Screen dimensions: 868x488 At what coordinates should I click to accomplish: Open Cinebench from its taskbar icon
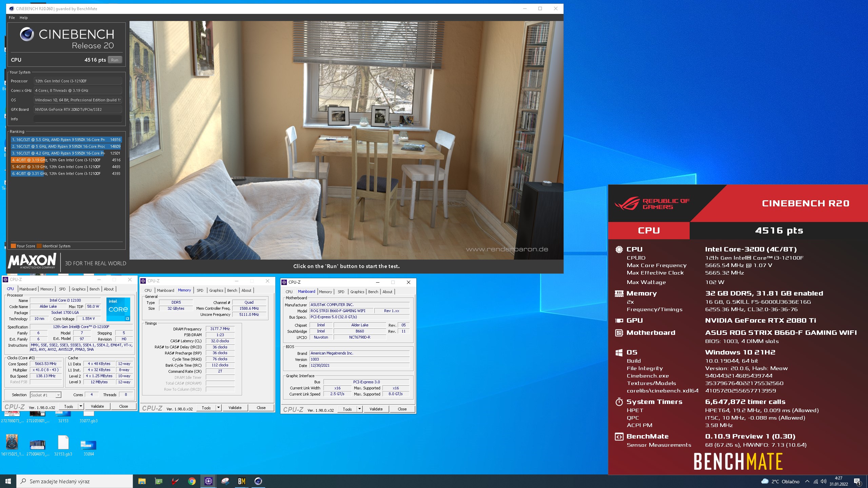tap(258, 481)
